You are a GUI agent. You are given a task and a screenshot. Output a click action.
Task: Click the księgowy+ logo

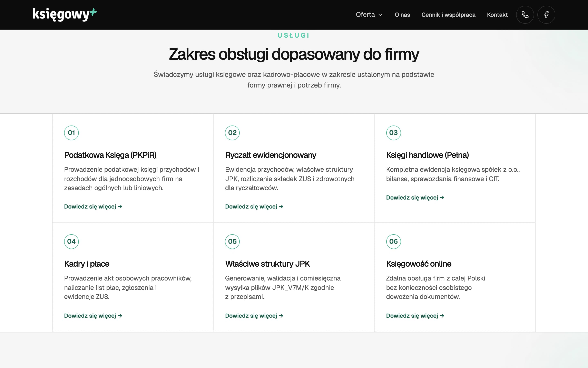tap(65, 15)
